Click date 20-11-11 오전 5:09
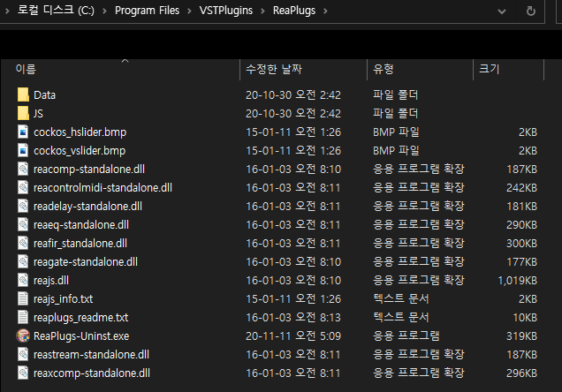562x392 pixels. click(293, 336)
